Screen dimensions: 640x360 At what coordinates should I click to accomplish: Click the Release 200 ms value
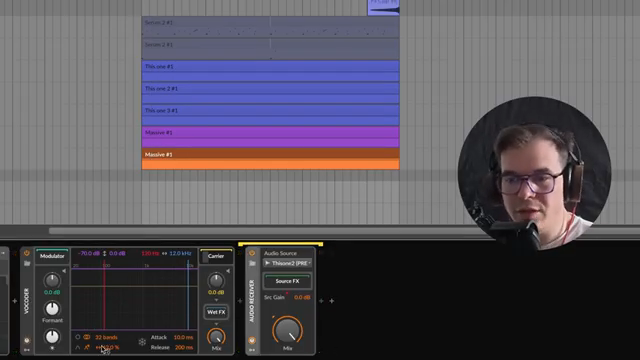[184, 347]
